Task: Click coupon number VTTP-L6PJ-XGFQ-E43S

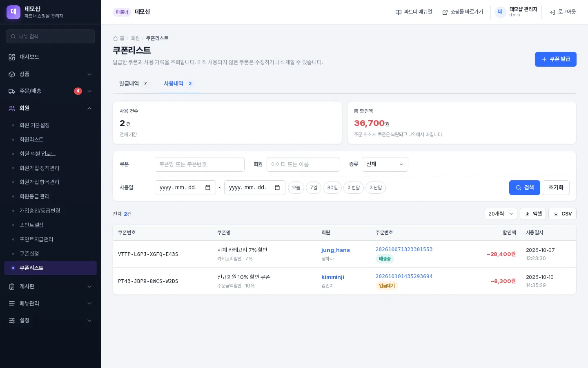Action: click(148, 254)
